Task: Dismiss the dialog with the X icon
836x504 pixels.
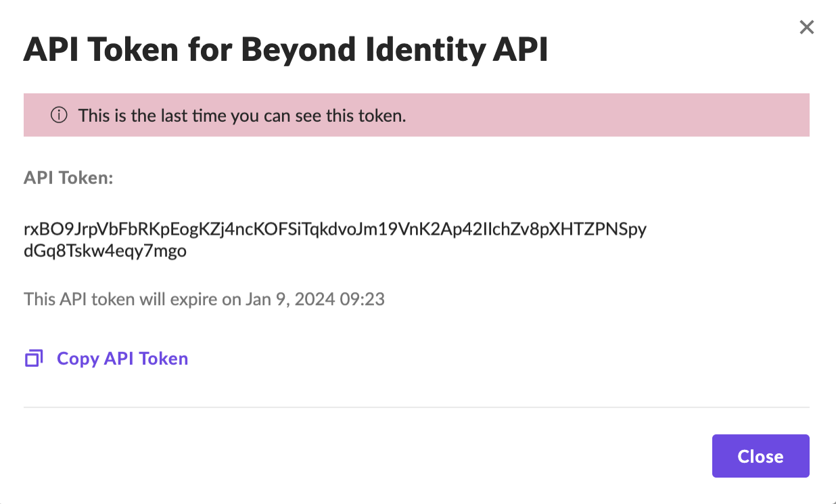Action: pyautogui.click(x=806, y=27)
